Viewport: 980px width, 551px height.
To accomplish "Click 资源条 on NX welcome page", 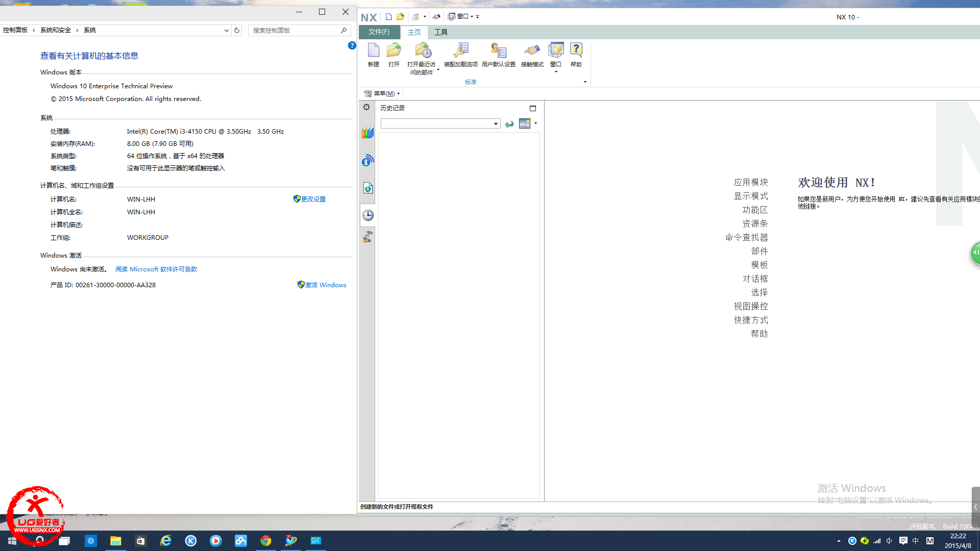I will click(x=755, y=223).
